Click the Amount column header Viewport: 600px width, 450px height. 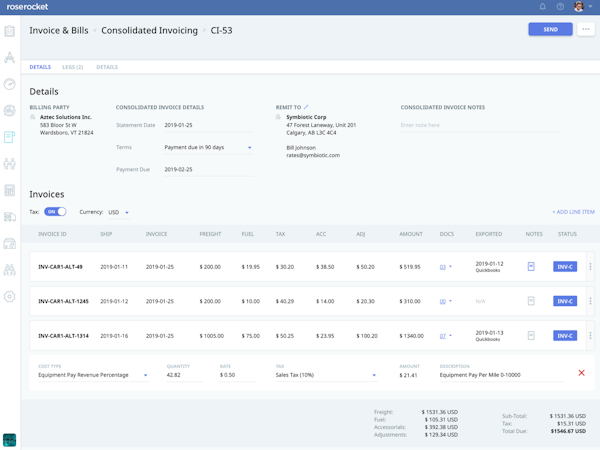411,234
